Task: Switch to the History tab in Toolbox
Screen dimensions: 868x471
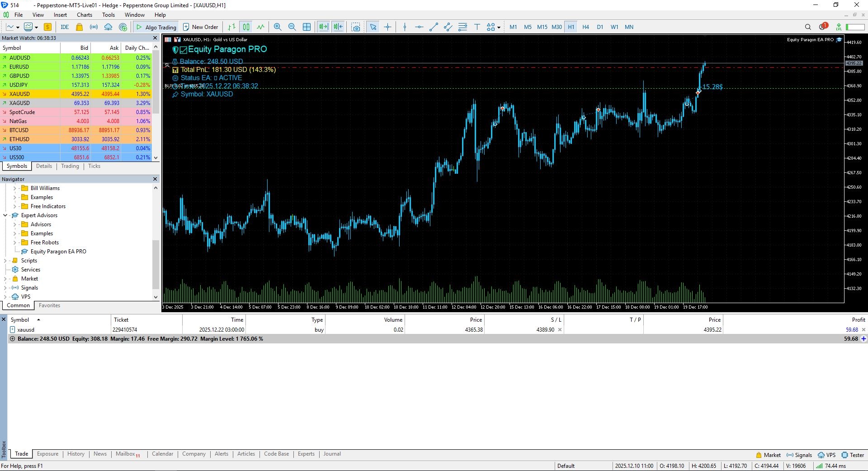Action: coord(76,454)
